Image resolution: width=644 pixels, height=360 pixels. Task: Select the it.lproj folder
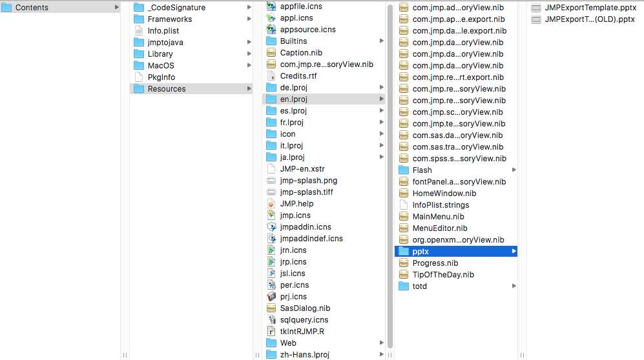tap(324, 146)
